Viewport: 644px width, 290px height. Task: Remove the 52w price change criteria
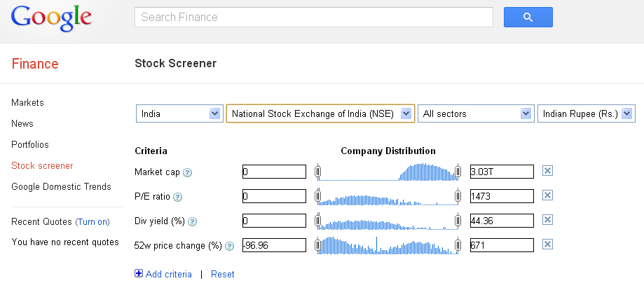tap(548, 244)
